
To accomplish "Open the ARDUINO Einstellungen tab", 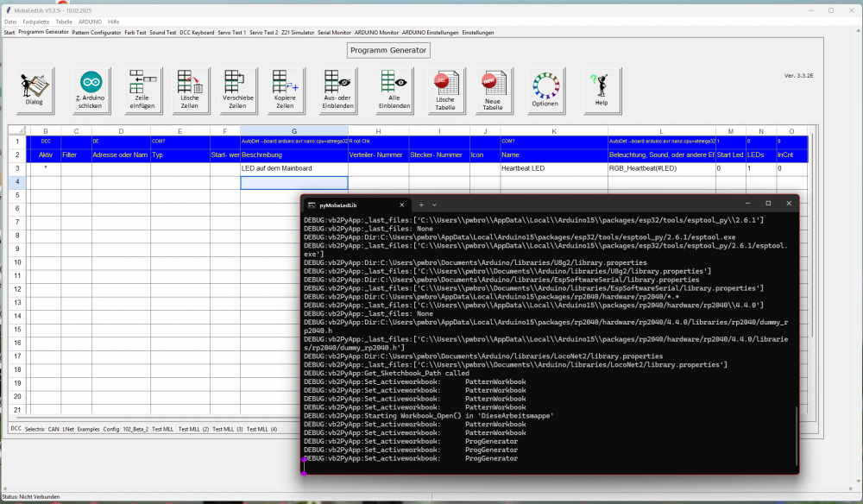I will tap(430, 33).
